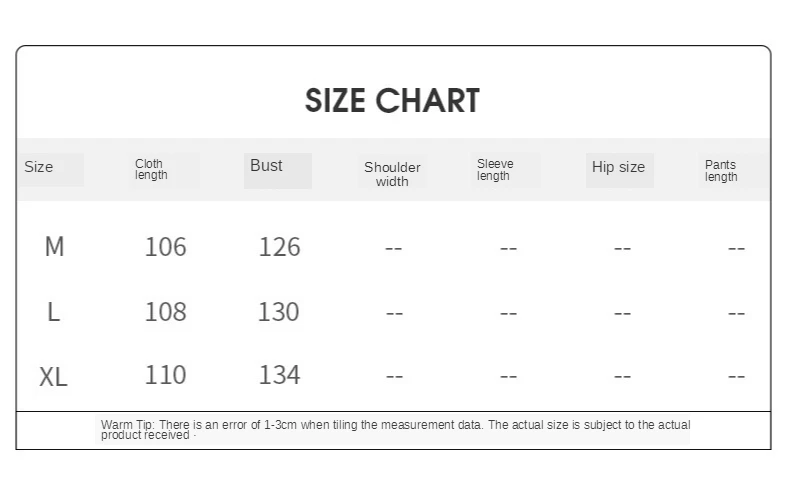Select the Sleeve length column header

tap(495, 170)
